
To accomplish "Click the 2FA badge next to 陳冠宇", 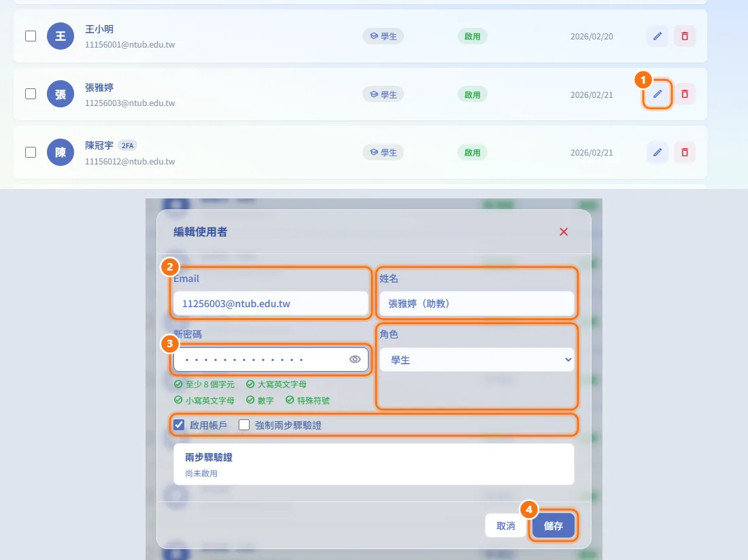I will point(127,145).
